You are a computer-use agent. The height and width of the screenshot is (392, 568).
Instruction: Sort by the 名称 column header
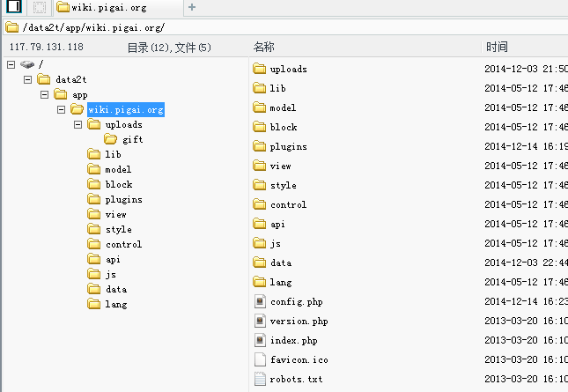pyautogui.click(x=263, y=47)
